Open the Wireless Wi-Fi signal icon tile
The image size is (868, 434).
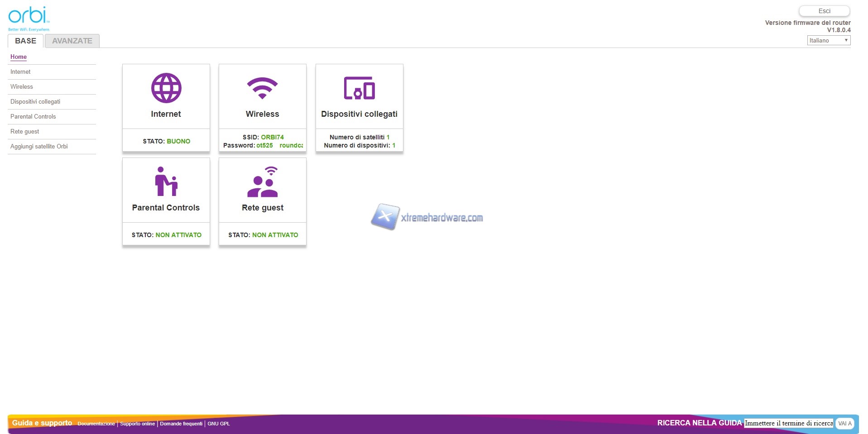(262, 88)
